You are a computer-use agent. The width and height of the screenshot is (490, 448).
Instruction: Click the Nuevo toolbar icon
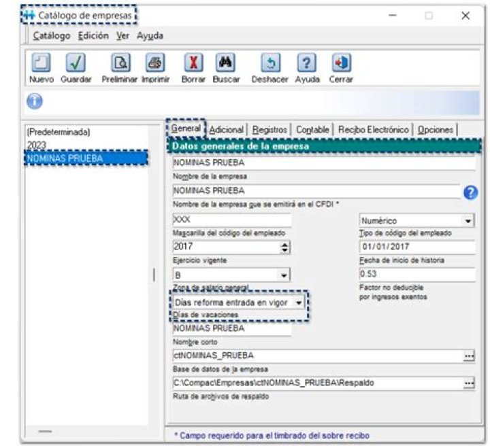point(42,63)
